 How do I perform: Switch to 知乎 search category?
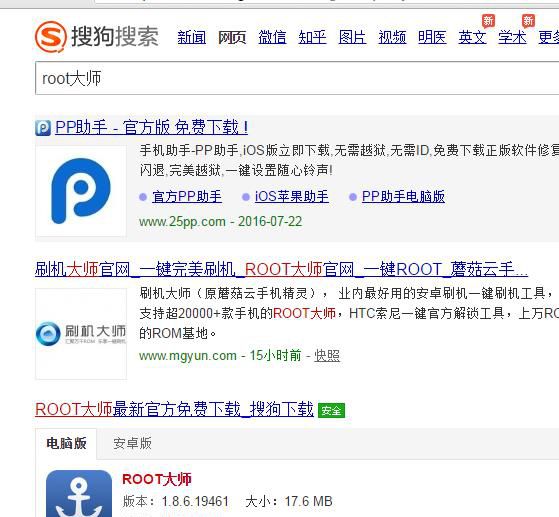coord(312,37)
